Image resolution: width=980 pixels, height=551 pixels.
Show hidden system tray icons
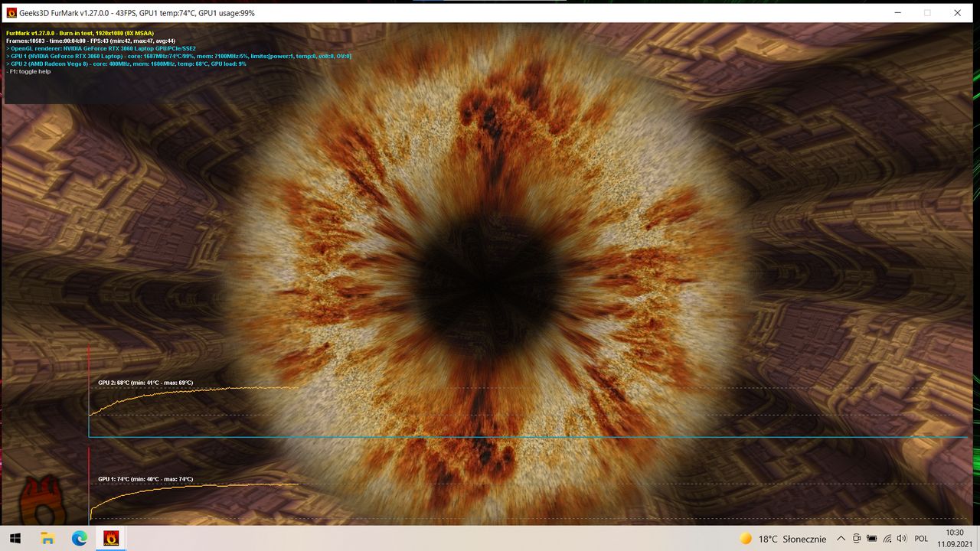click(841, 539)
